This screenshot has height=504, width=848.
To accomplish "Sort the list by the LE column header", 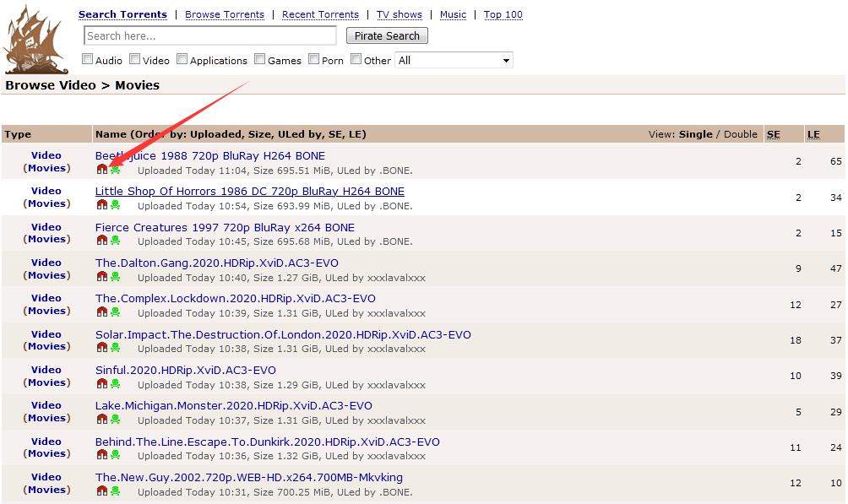I will (x=813, y=134).
